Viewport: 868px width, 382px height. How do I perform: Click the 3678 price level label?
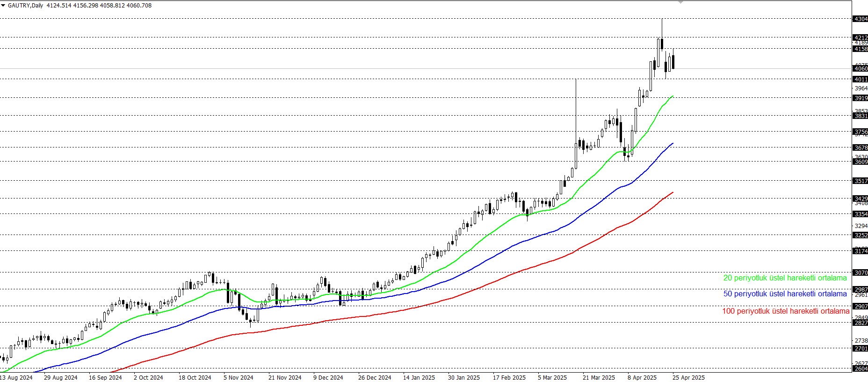(861, 147)
